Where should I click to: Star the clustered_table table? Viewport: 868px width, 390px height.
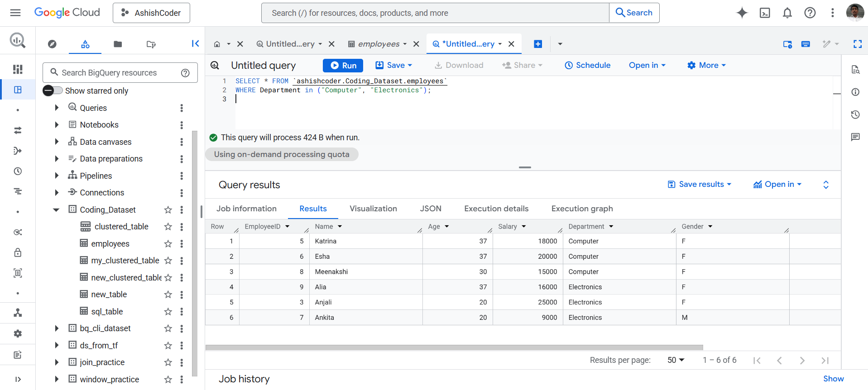(x=168, y=227)
